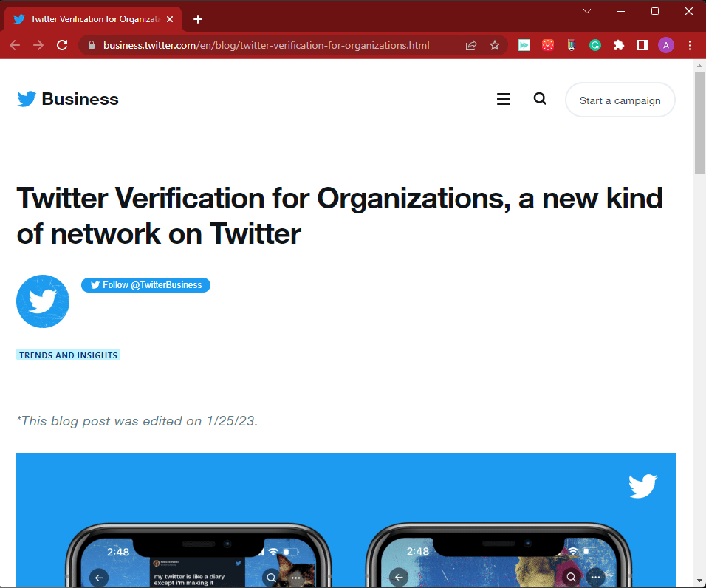Click the page scrollbar thumb
The width and height of the screenshot is (706, 588).
699,123
